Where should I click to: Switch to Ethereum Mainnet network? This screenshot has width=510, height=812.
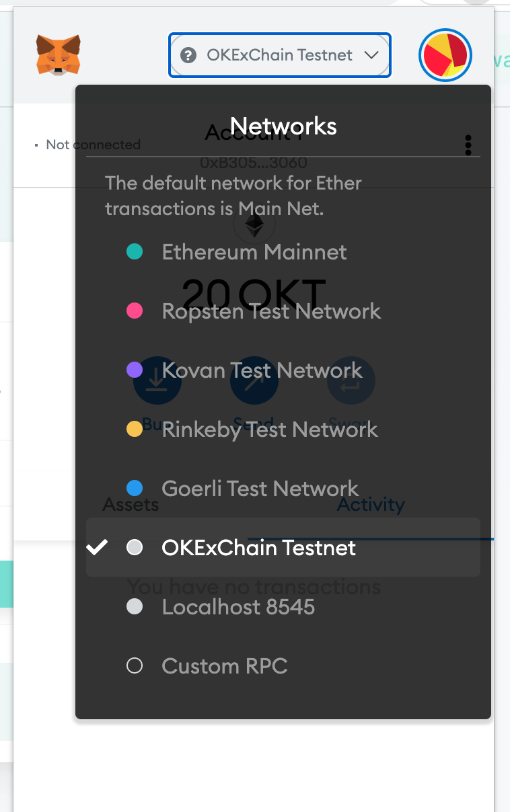tap(254, 252)
